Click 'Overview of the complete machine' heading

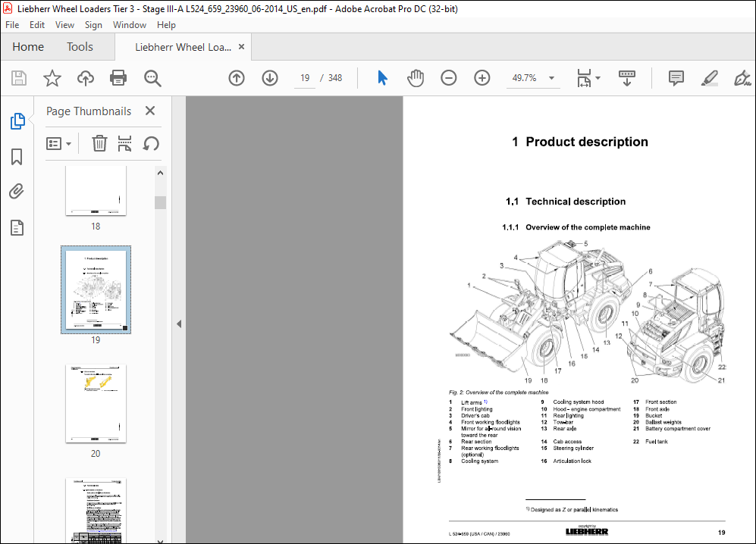(588, 227)
